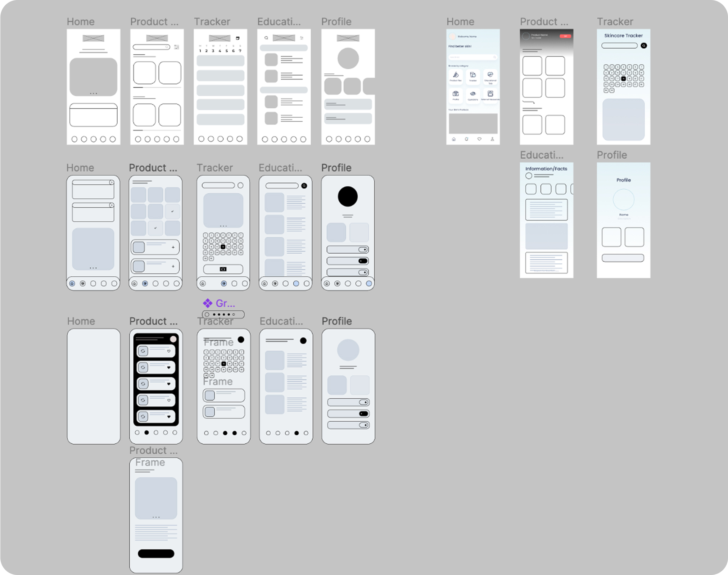Select top-left Home frame label

(81, 22)
